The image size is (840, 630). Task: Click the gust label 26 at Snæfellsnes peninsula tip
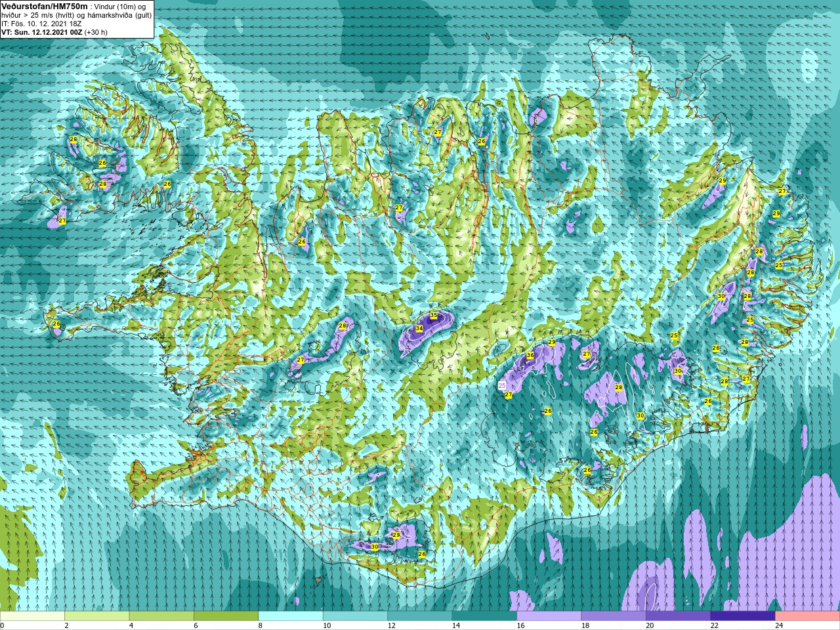point(56,324)
